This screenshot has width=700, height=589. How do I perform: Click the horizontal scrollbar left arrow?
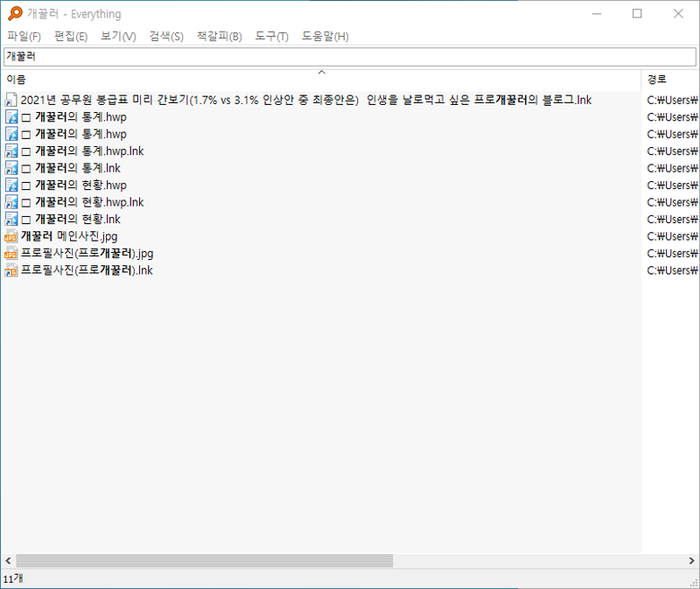pos(8,560)
